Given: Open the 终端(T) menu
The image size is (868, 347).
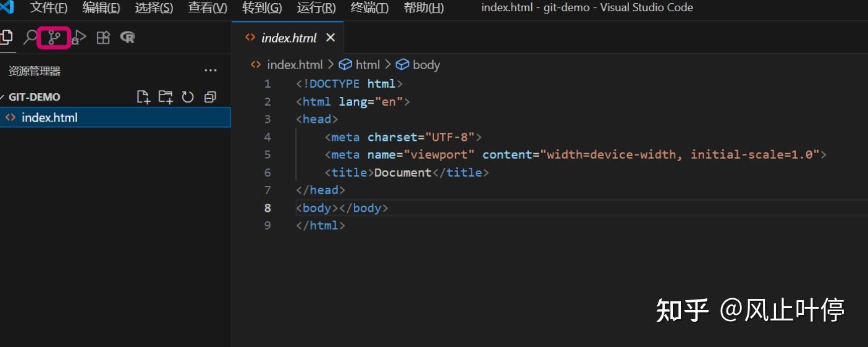Looking at the screenshot, I should pos(369,8).
